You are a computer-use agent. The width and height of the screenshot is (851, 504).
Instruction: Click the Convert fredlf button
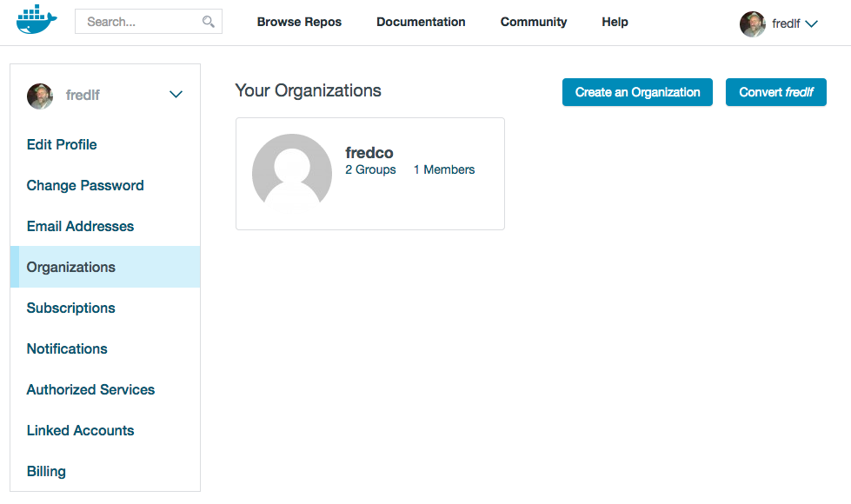pyautogui.click(x=776, y=92)
